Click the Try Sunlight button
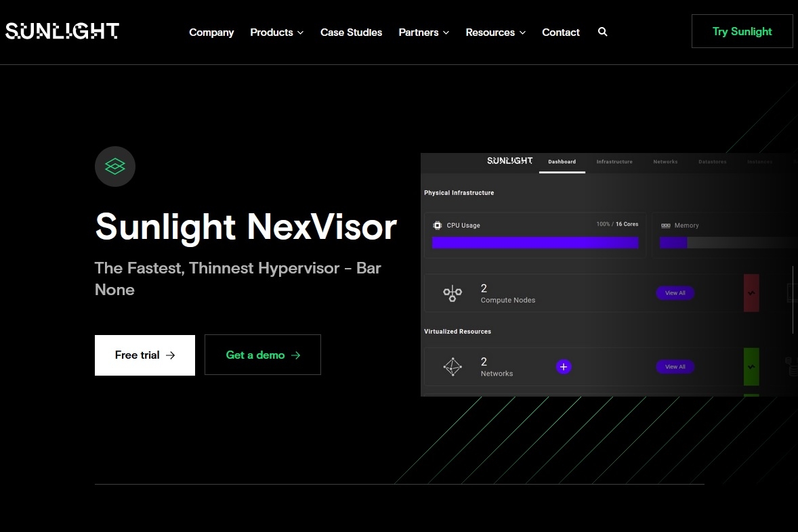This screenshot has height=532, width=798. coord(742,32)
